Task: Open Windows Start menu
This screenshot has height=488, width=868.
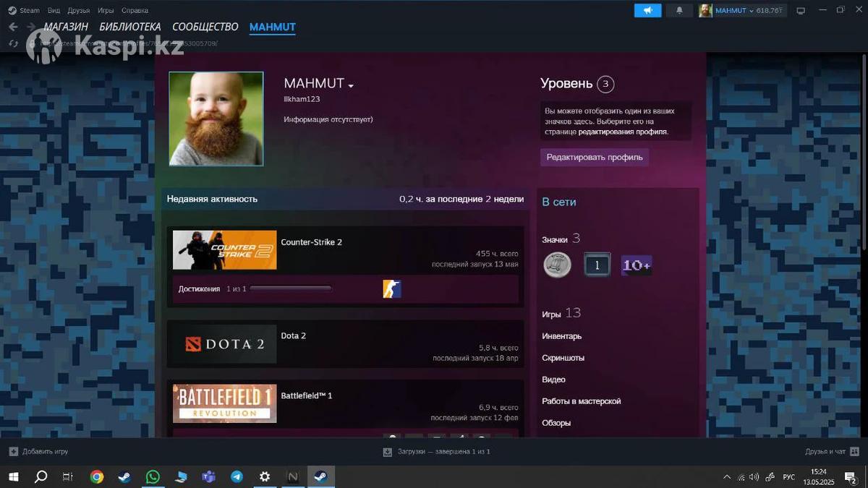Action: coord(13,476)
